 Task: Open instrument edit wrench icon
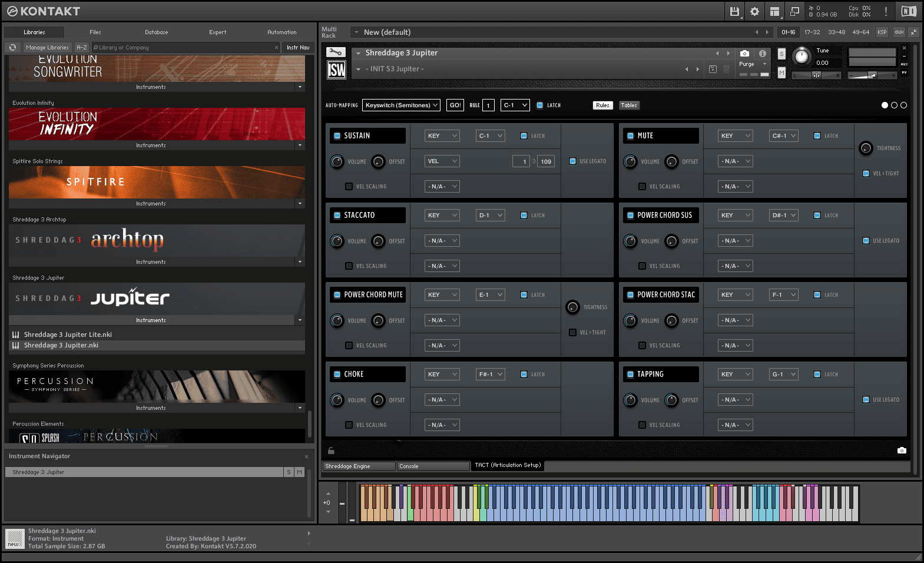point(336,52)
